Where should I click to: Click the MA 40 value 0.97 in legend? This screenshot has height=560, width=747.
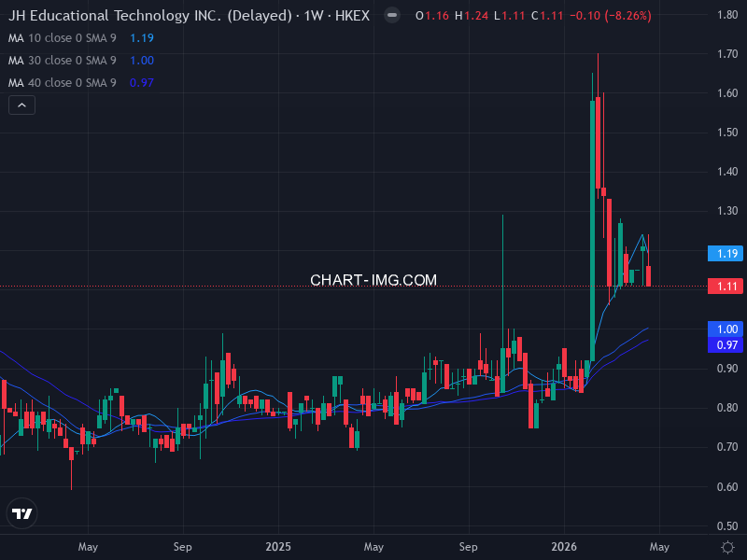click(x=142, y=83)
